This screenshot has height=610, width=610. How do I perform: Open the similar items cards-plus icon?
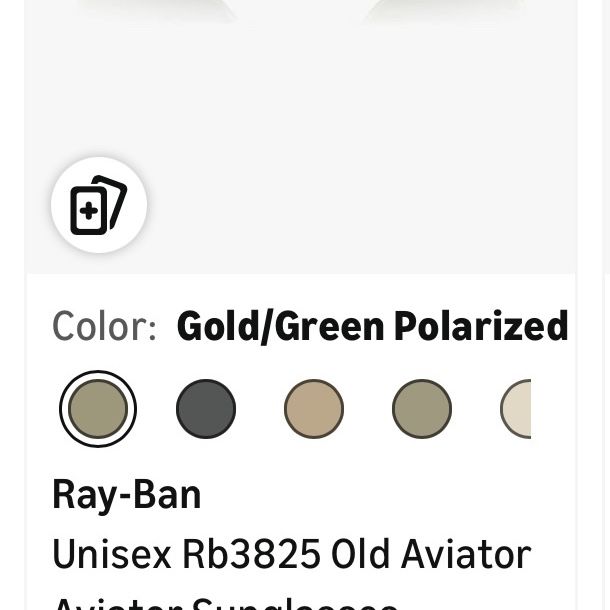click(99, 205)
